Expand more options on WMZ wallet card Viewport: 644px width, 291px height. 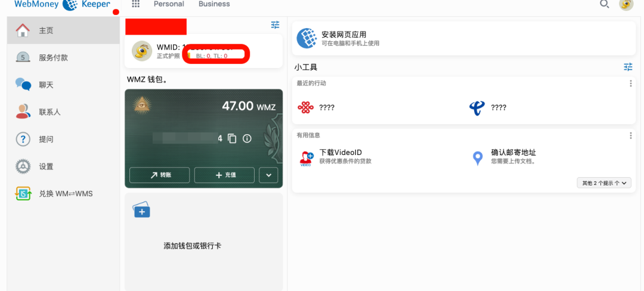(x=268, y=175)
